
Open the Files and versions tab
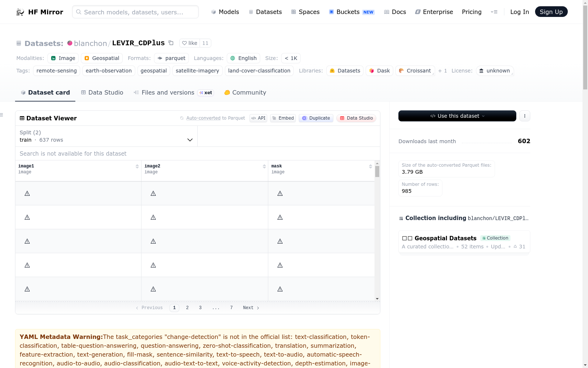(174, 92)
